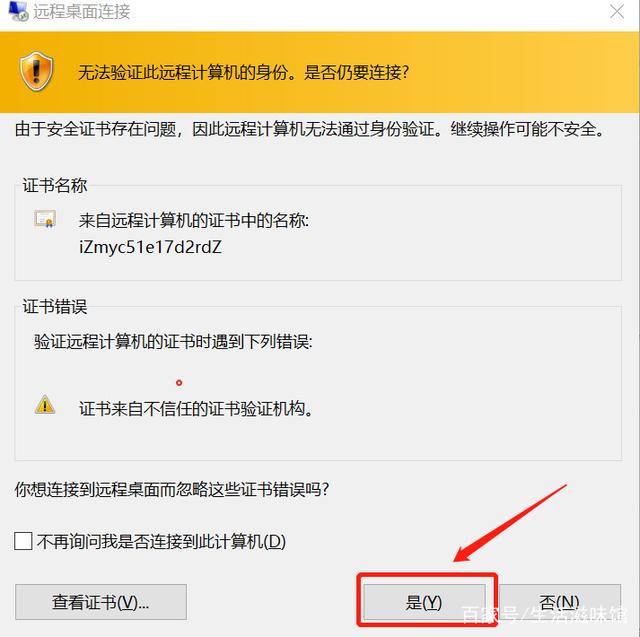The height and width of the screenshot is (637, 640).
Task: Click the 证书名称 group heading
Action: click(x=55, y=185)
